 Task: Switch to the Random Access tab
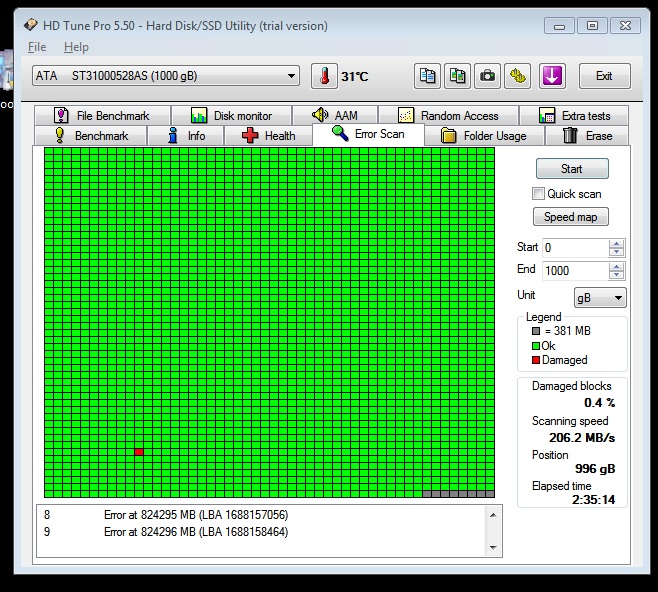coord(448,115)
